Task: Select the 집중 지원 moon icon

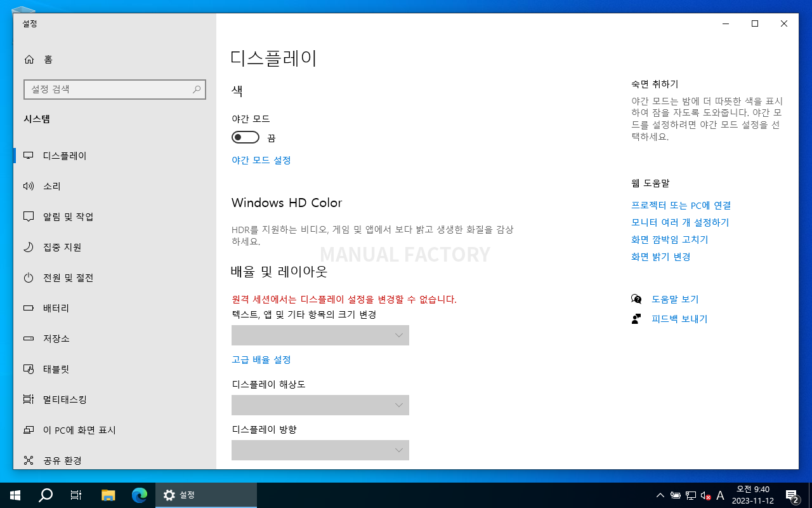Action: click(29, 247)
